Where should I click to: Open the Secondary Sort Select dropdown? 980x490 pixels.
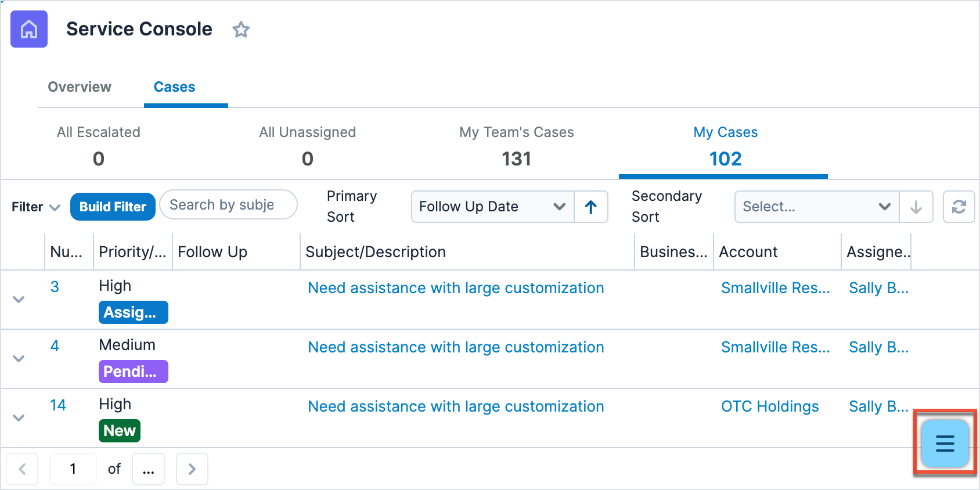coord(816,207)
